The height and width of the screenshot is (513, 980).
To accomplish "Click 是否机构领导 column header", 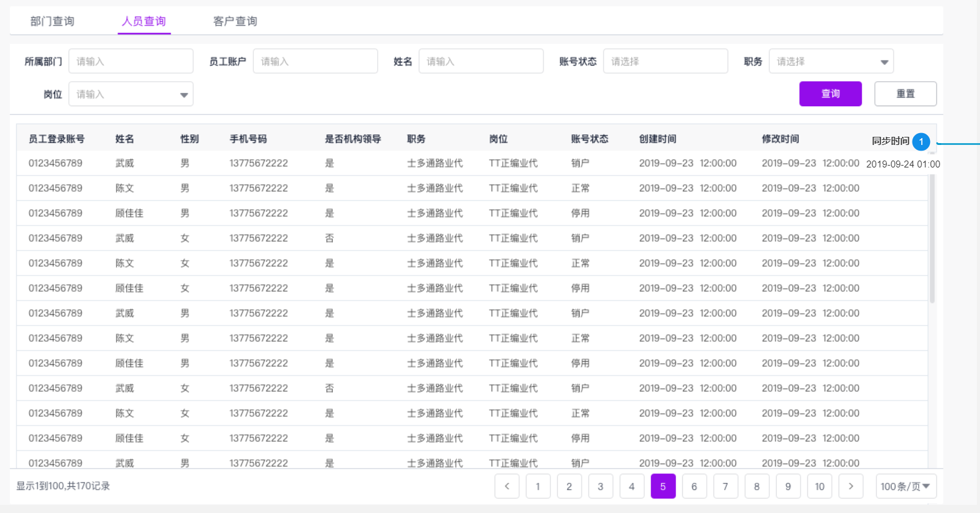I will (353, 139).
